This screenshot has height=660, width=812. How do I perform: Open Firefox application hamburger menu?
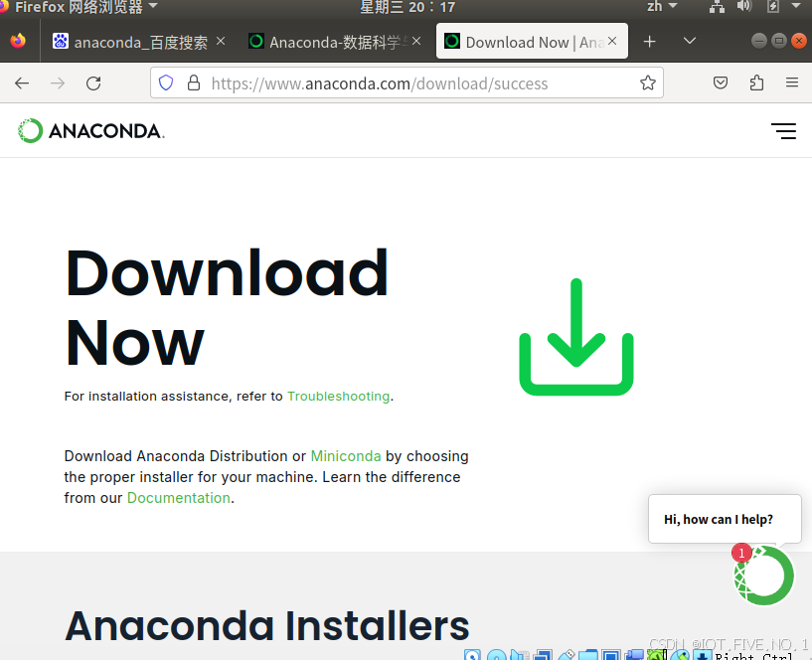click(x=792, y=82)
